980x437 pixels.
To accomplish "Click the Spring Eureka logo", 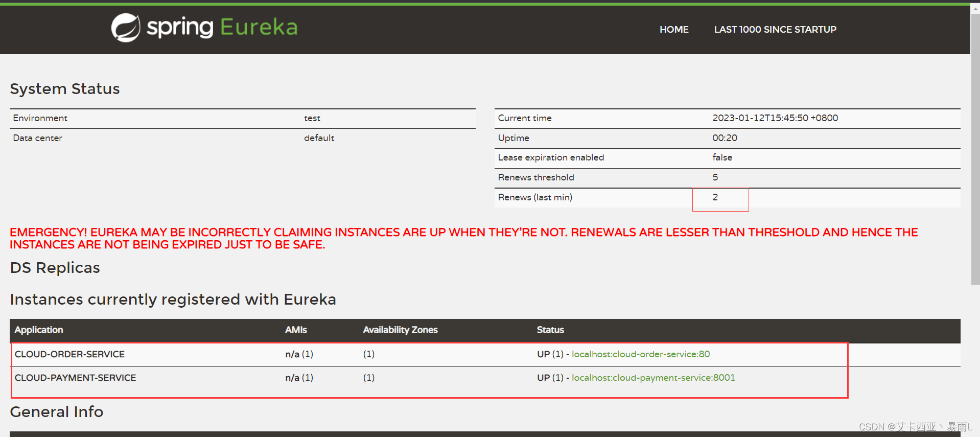I will click(x=204, y=28).
